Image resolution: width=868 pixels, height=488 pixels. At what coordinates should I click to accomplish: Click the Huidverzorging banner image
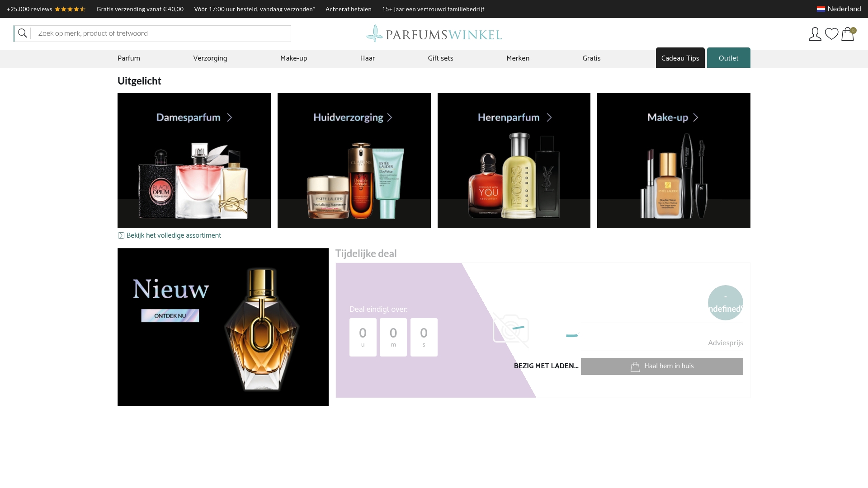click(x=354, y=160)
